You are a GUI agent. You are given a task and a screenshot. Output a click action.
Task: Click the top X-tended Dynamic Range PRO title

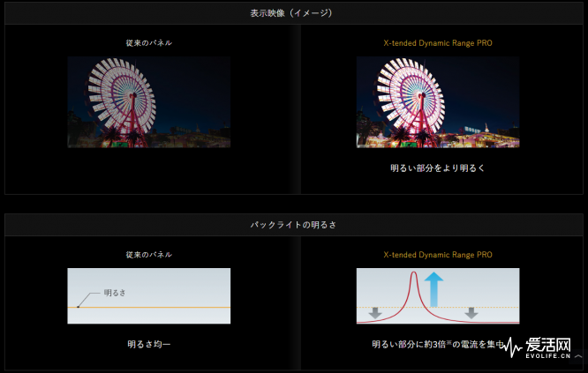pos(438,43)
